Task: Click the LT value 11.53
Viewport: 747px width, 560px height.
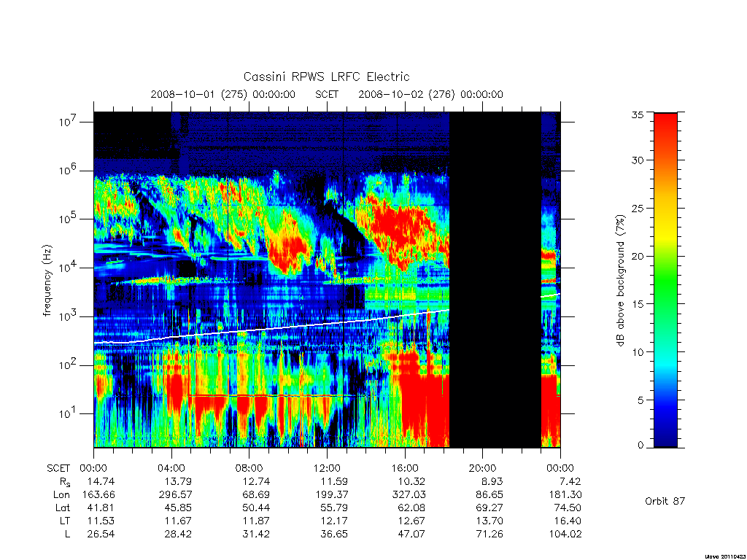Action: point(101,521)
